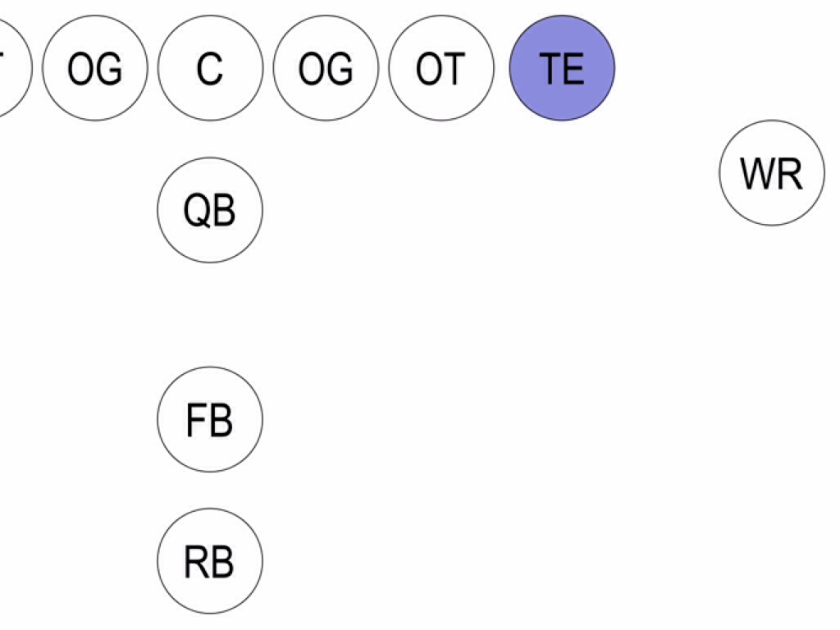
Task: Click the letter 'C' label on the line
Action: (x=210, y=69)
